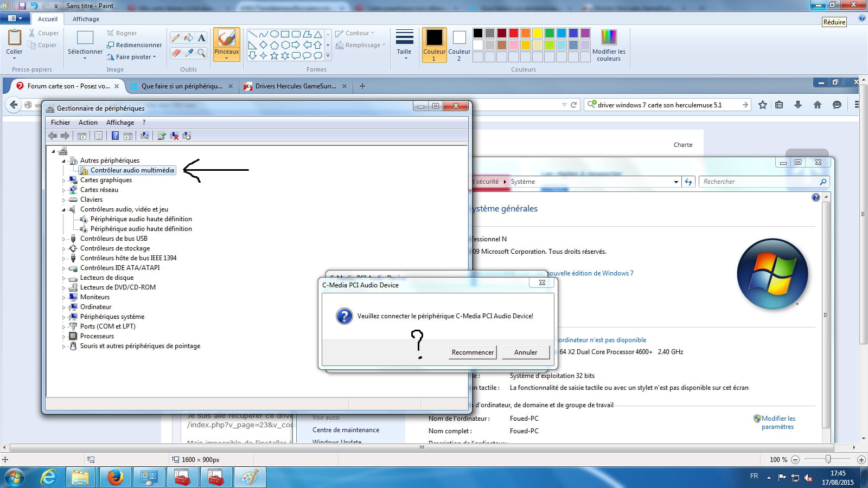The height and width of the screenshot is (488, 868).
Task: Collapse Contrôleurs audio, vidéo et jeu
Action: [x=63, y=210]
